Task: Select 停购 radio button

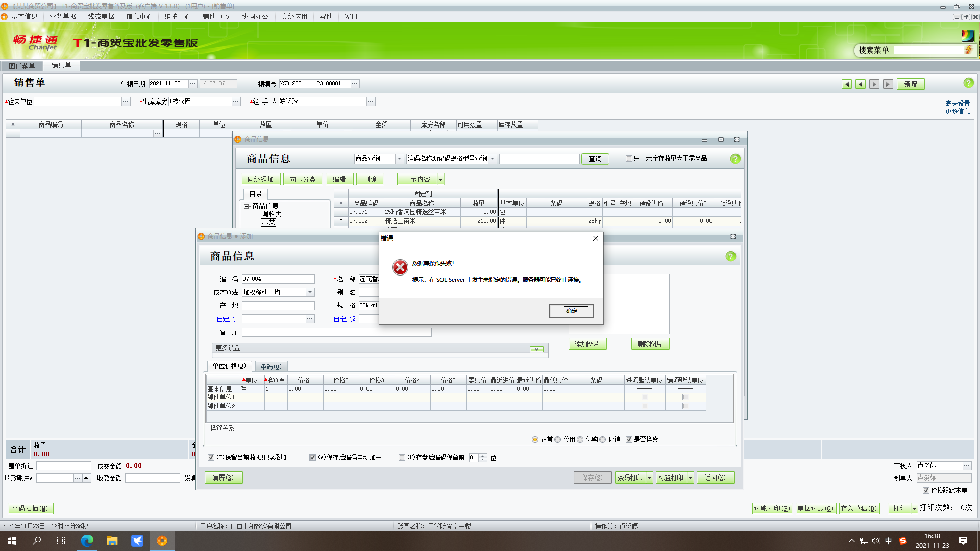Action: 580,439
